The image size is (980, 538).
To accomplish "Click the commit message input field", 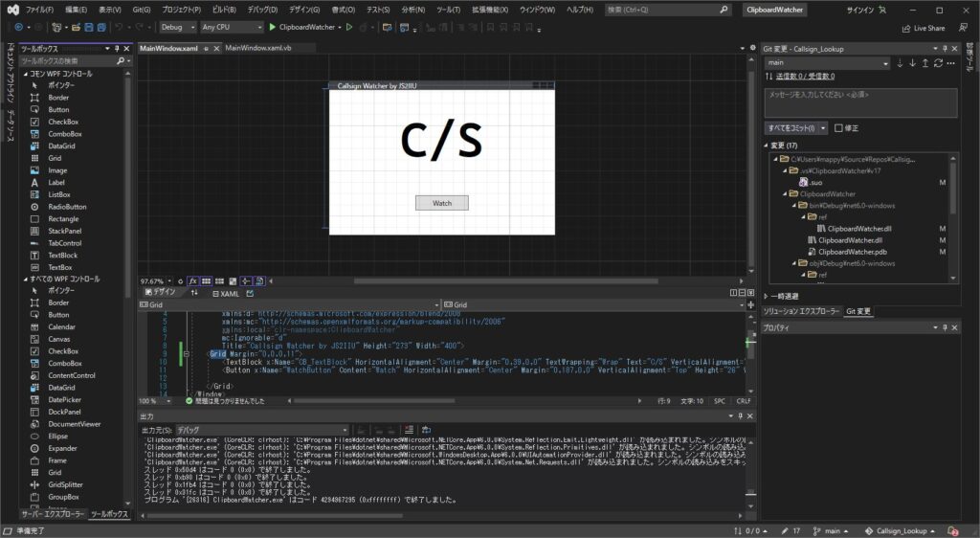I will tap(859, 102).
